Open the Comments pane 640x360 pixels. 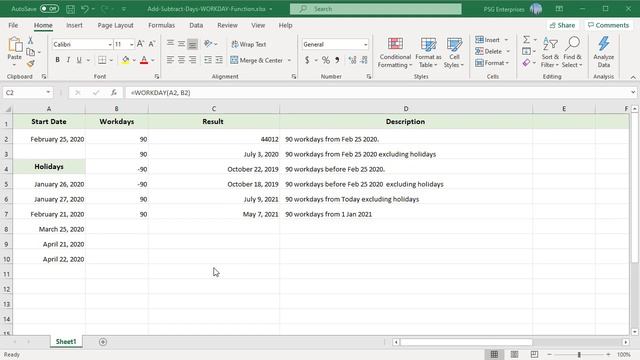[x=608, y=25]
